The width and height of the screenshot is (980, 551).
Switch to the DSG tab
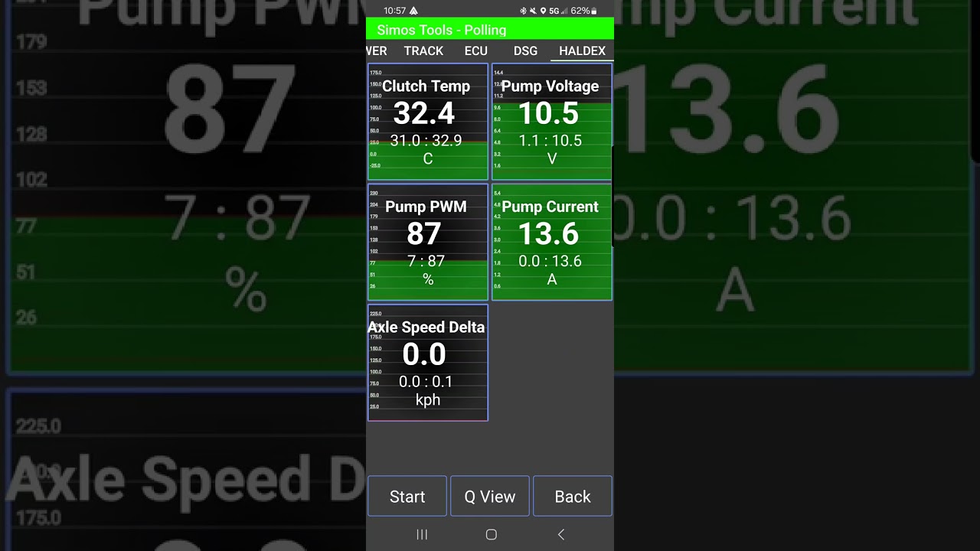525,51
